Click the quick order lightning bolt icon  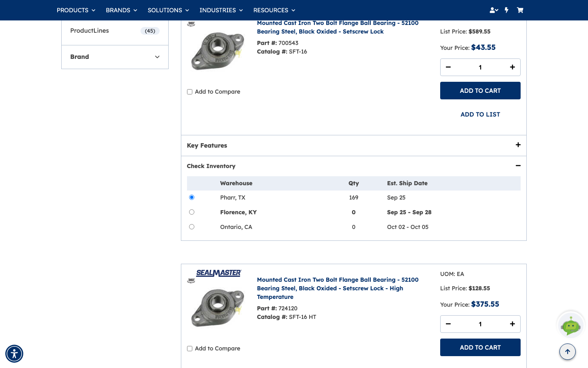(507, 10)
